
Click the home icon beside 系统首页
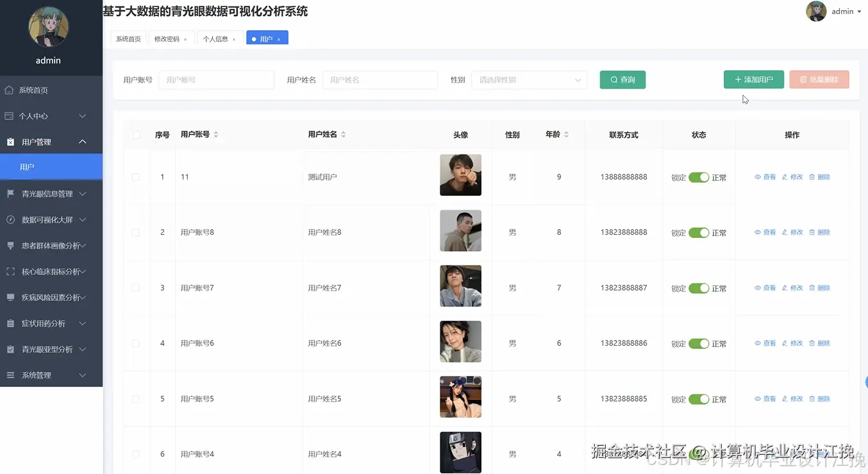(9, 90)
